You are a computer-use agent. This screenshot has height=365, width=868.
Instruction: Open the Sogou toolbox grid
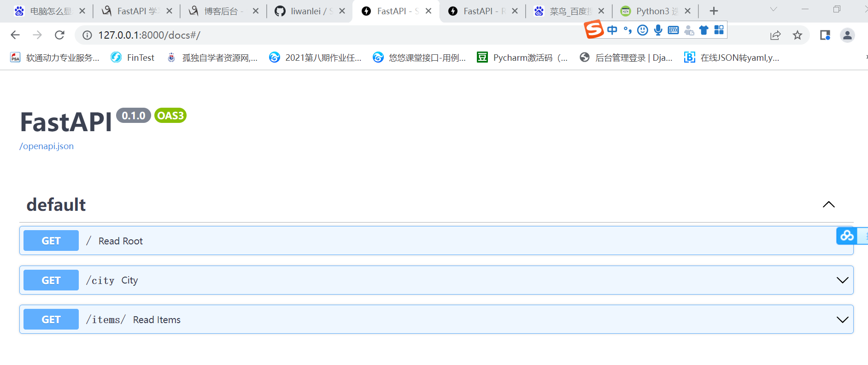pyautogui.click(x=719, y=30)
